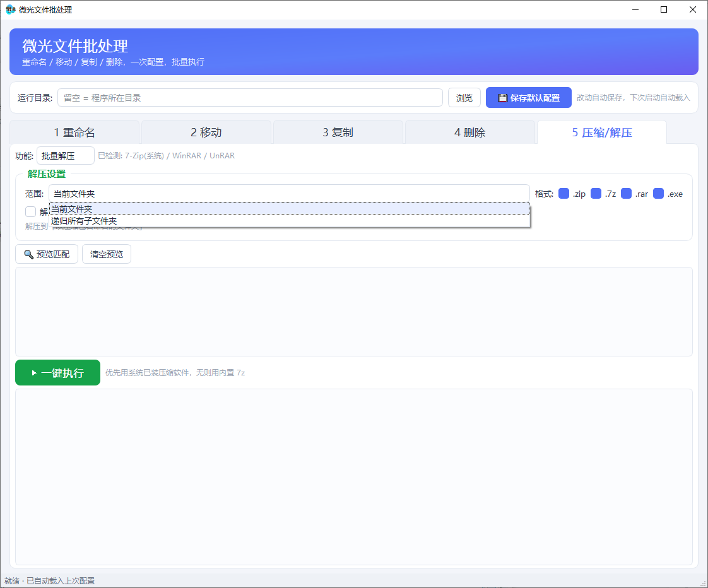This screenshot has width=708, height=588.
Task: Click the 清空预览 button
Action: point(107,254)
